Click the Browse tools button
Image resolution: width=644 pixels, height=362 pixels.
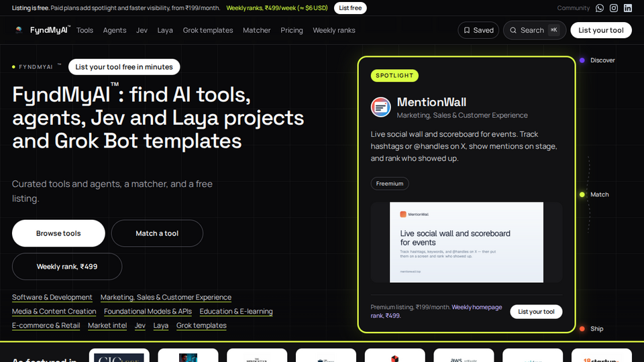coord(58,233)
